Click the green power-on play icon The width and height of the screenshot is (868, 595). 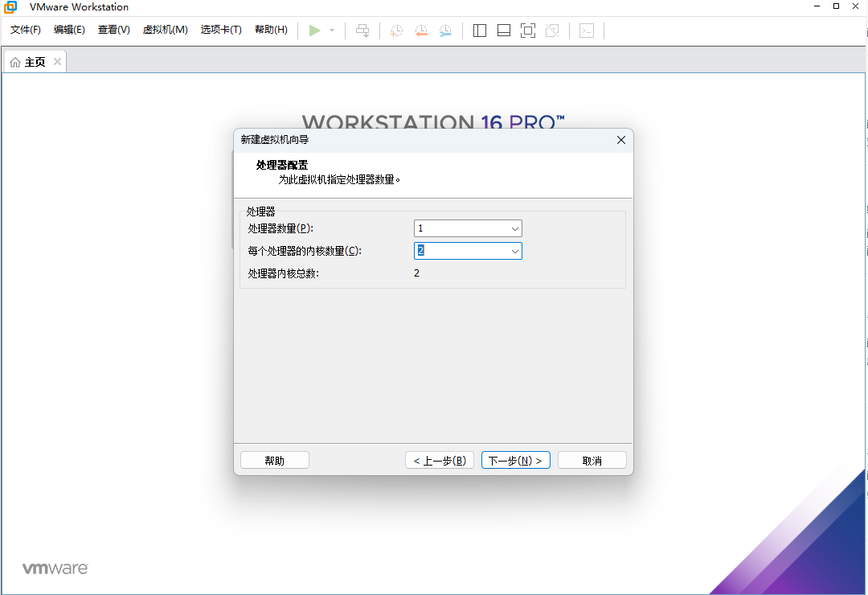[314, 31]
